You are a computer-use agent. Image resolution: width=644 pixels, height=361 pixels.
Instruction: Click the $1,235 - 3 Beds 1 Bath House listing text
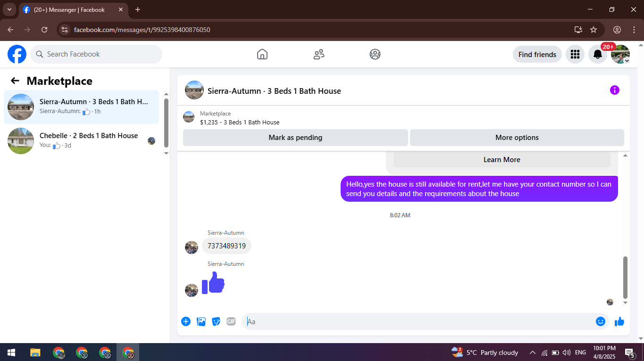pyautogui.click(x=240, y=122)
